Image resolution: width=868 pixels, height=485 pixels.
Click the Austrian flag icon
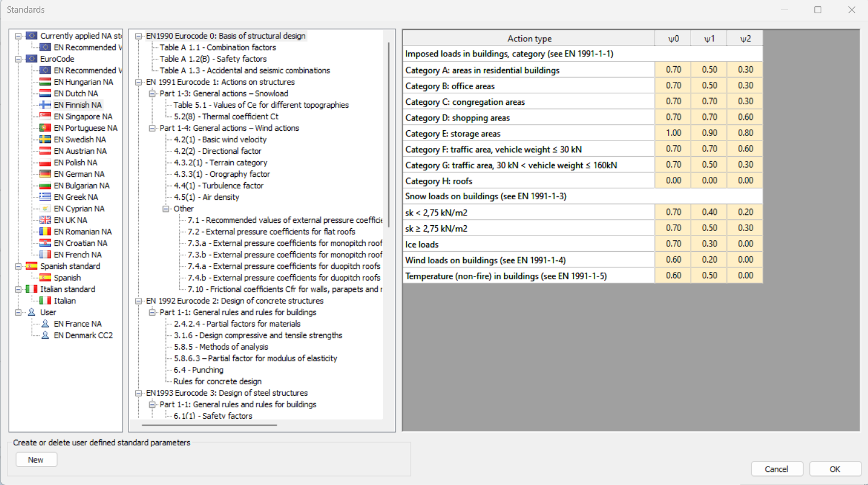coord(45,151)
